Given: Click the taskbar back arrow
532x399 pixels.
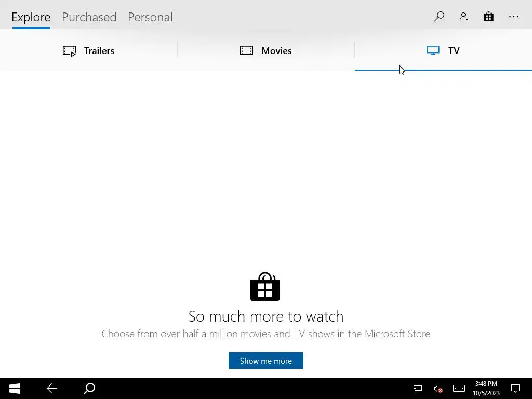Looking at the screenshot, I should (52, 389).
